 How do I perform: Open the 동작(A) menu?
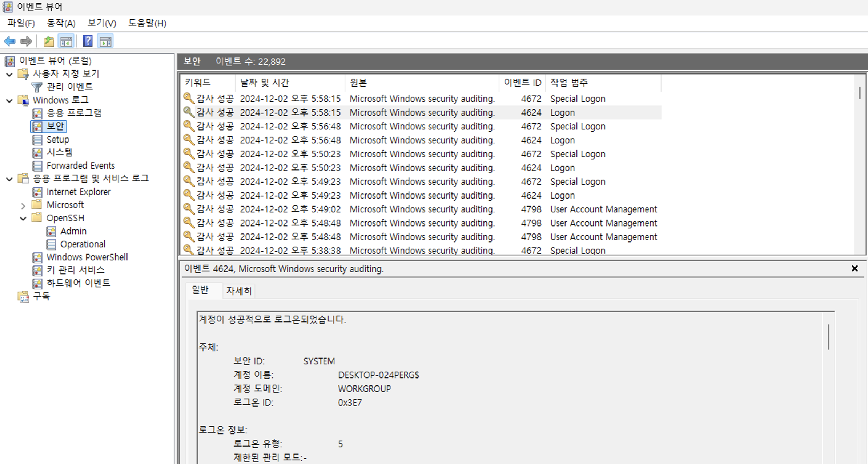(61, 23)
